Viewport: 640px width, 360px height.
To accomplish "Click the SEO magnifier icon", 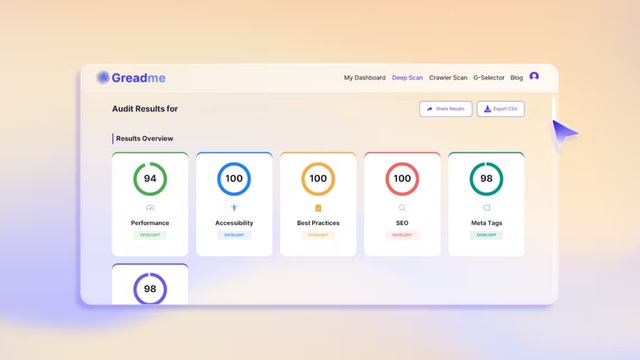I will coord(402,208).
